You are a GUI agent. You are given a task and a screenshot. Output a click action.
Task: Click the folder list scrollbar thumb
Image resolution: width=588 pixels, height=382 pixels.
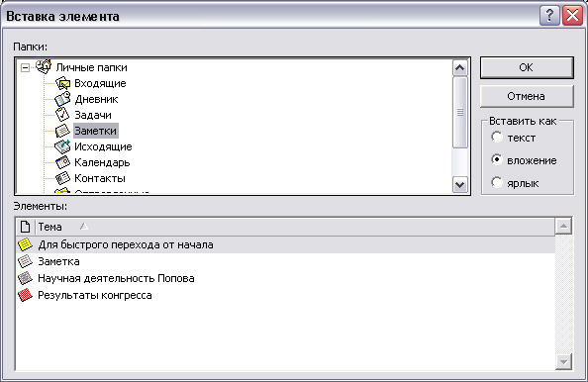tap(460, 112)
